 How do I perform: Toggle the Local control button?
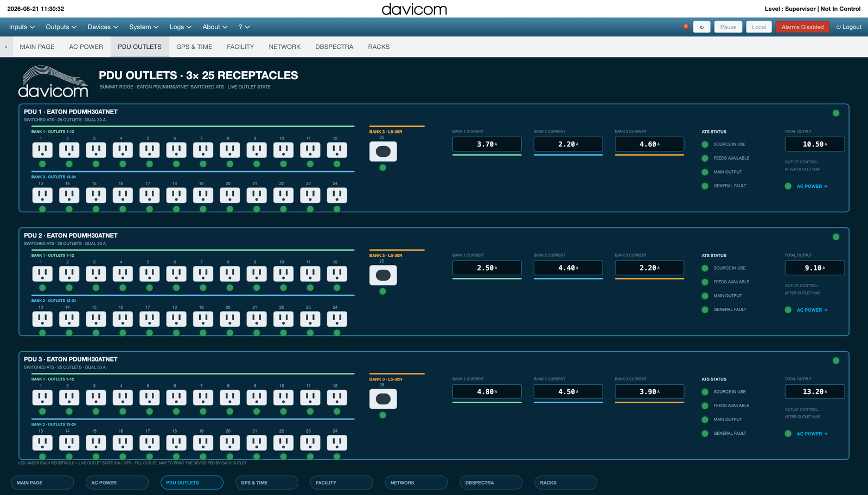(759, 27)
